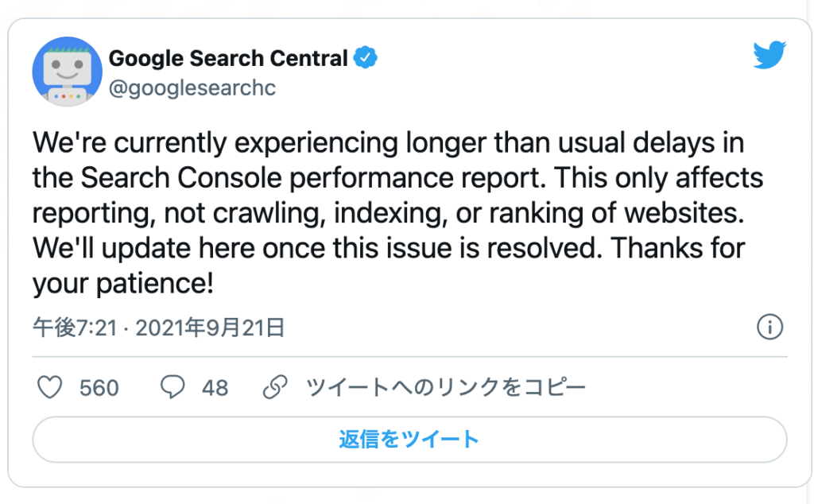Click the robot face in profile picture
Screen dimensions: 814x504
click(68, 69)
